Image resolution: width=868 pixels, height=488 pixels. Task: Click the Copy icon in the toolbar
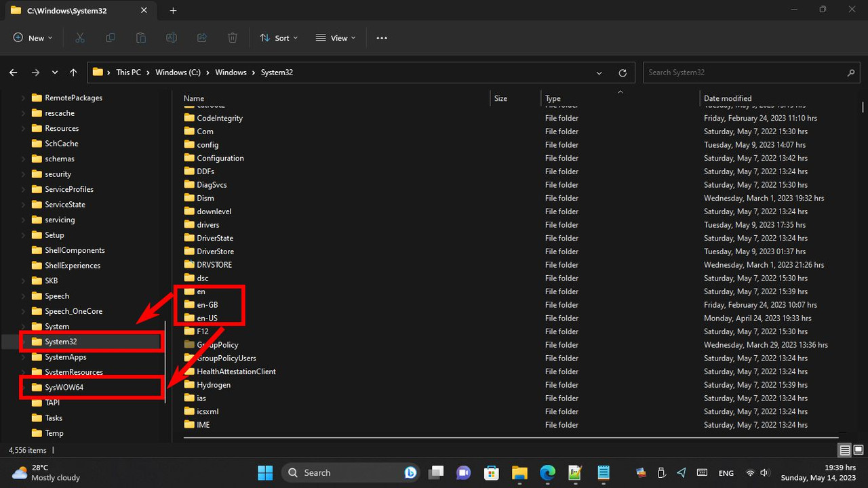110,37
